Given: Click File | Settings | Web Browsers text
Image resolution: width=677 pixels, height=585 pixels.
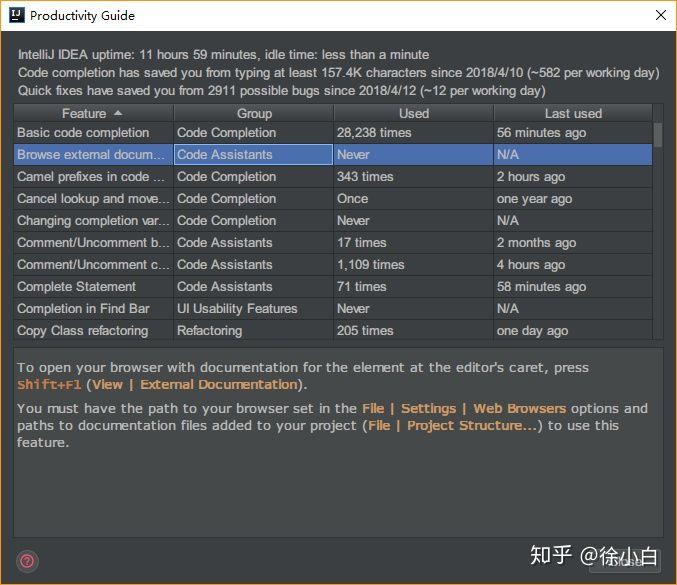Looking at the screenshot, I should tap(464, 408).
